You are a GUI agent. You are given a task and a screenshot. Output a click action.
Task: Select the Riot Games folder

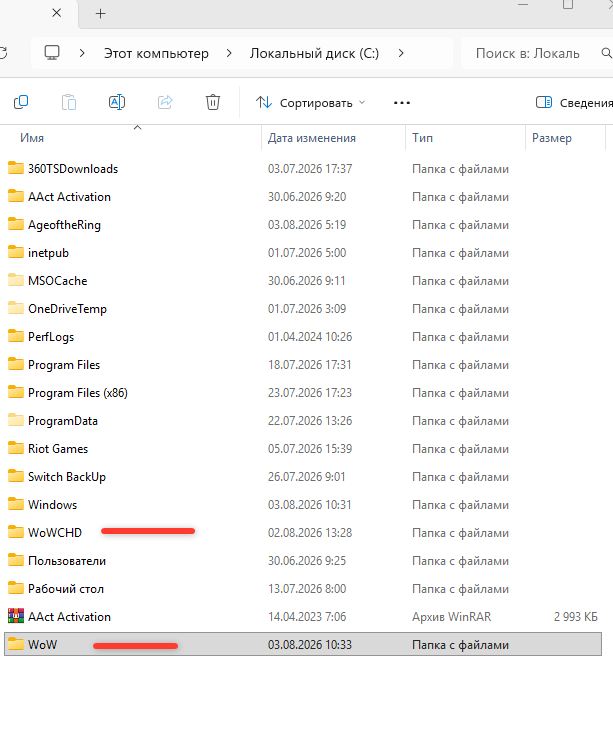pyautogui.click(x=303, y=449)
